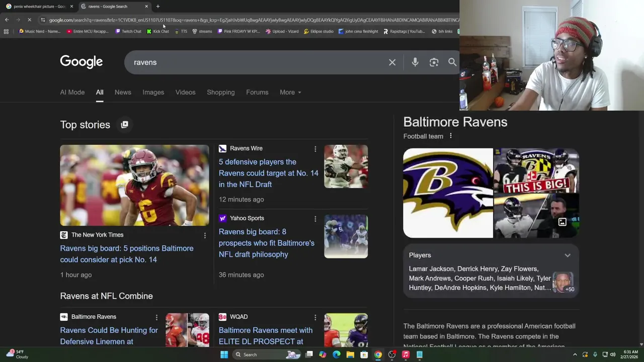Select the Images tab
The height and width of the screenshot is (362, 644).
[x=153, y=92]
